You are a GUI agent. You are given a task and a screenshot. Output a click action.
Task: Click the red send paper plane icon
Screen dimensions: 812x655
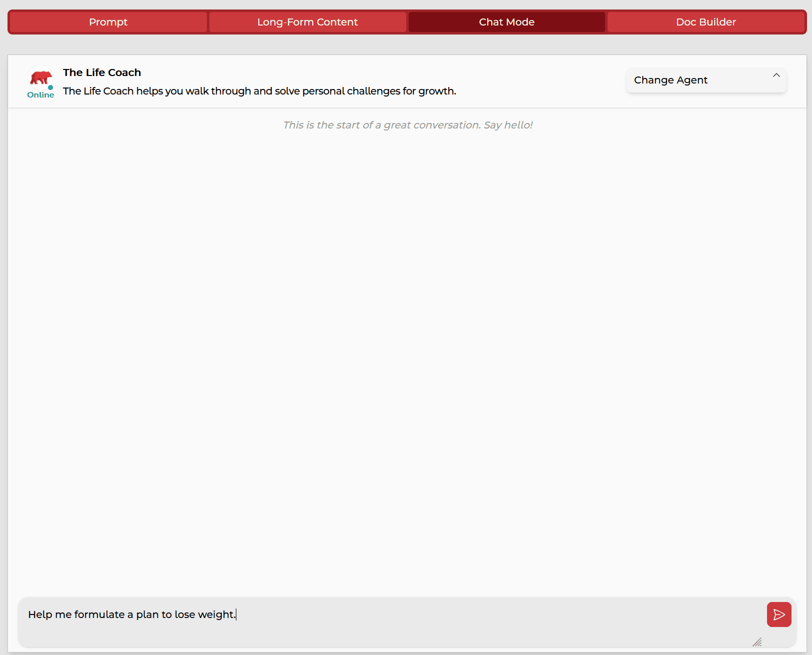(x=779, y=614)
